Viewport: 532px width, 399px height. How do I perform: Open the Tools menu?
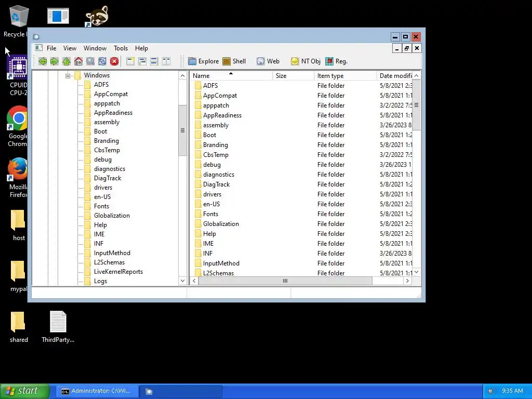point(121,48)
